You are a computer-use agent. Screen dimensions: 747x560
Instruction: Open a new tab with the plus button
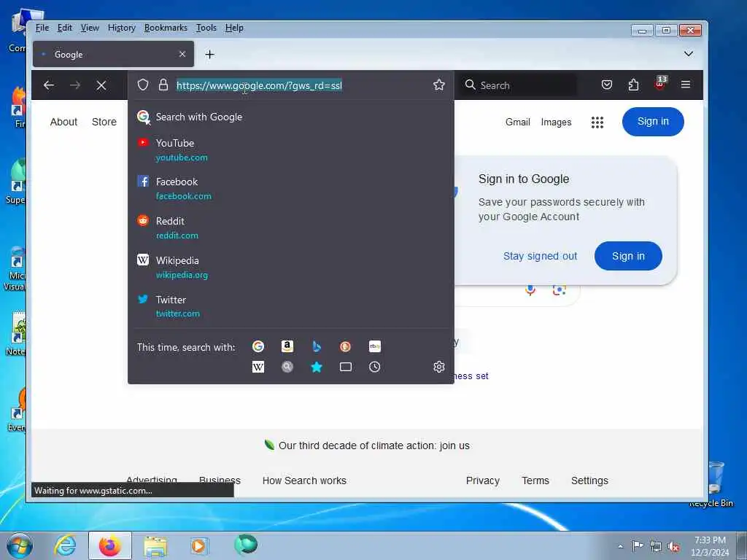[209, 54]
